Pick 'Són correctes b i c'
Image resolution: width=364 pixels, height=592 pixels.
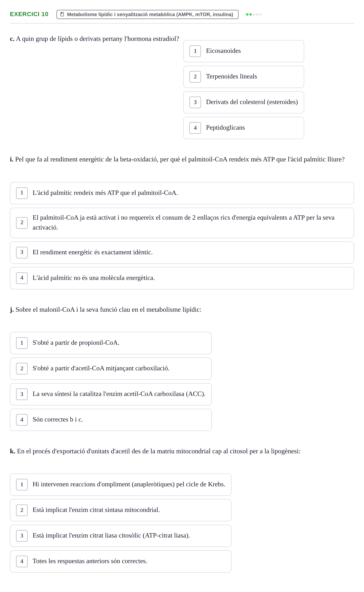[x=111, y=420]
